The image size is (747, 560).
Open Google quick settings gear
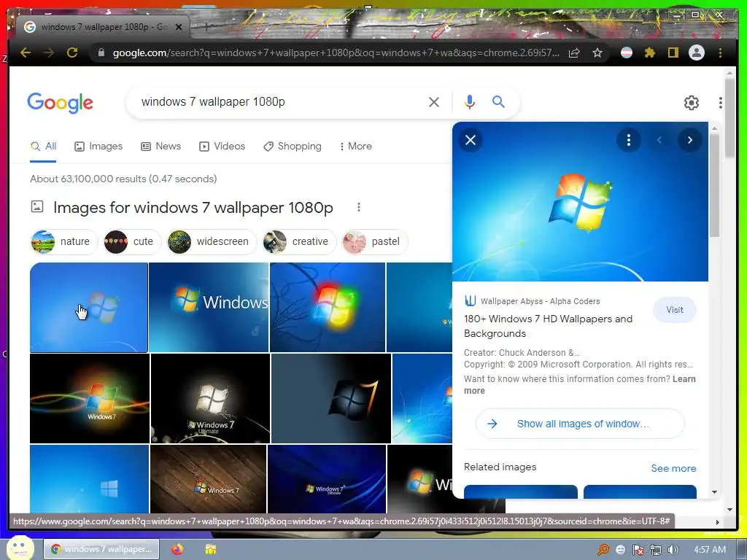[692, 102]
